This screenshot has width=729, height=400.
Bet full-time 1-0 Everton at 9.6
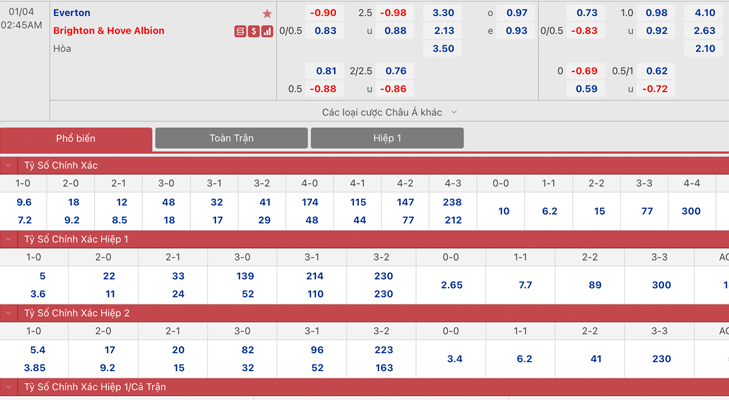coord(24,202)
